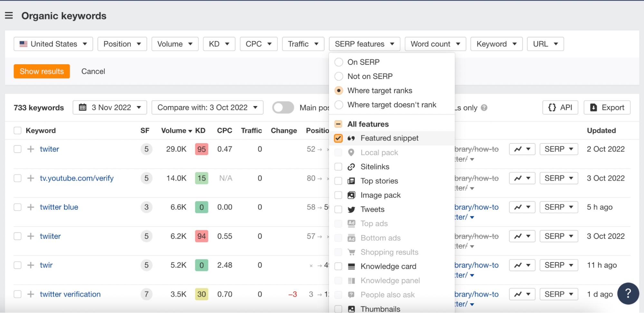Click the calendar icon for 3 Nov 2022
The width and height of the screenshot is (644, 313).
83,107
